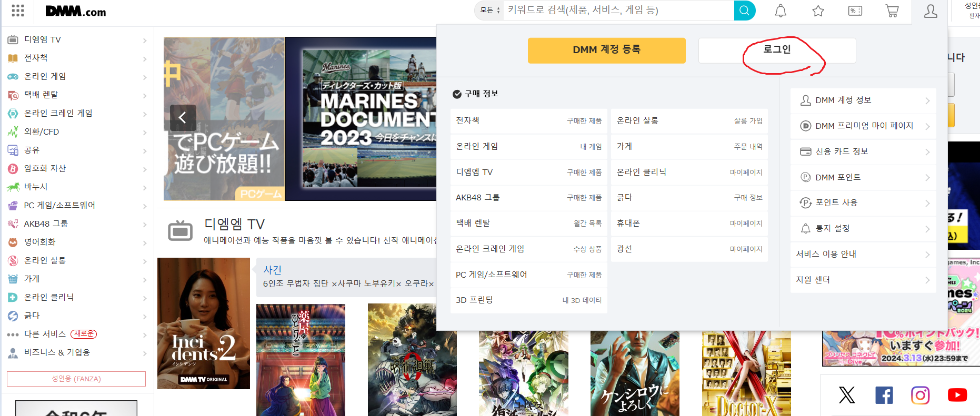Open DMM 포인트 menu item
The width and height of the screenshot is (980, 416).
coord(863,177)
